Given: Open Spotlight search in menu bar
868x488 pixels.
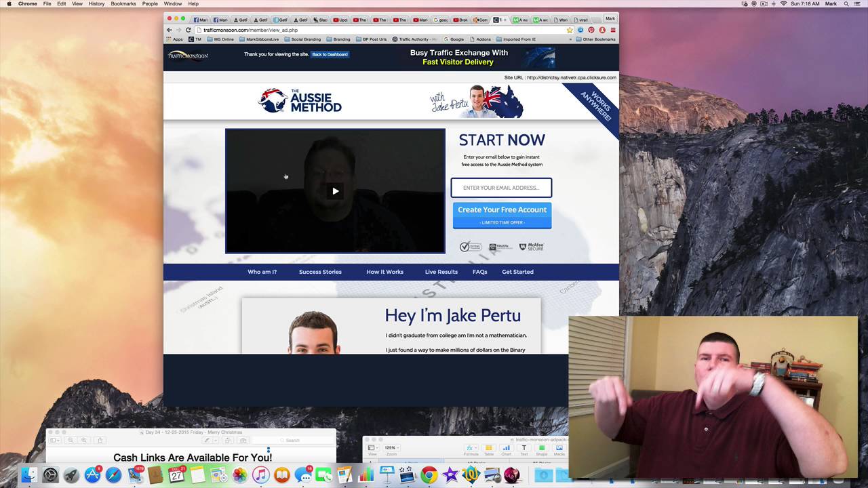Looking at the screenshot, I should tap(846, 4).
